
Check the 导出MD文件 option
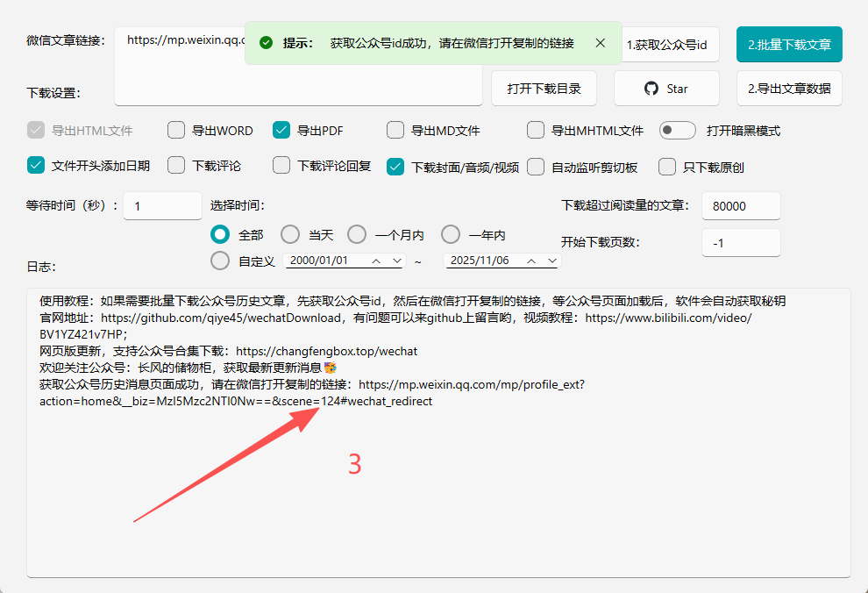(x=395, y=129)
